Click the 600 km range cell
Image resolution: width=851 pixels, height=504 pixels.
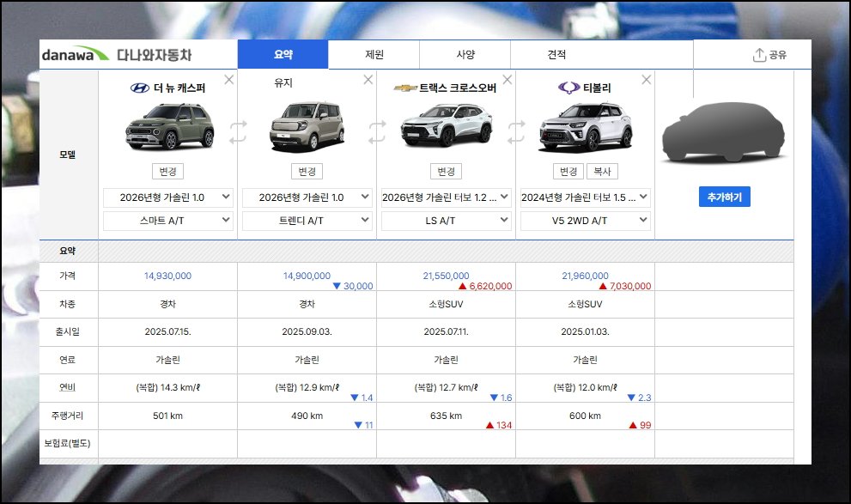(x=585, y=416)
